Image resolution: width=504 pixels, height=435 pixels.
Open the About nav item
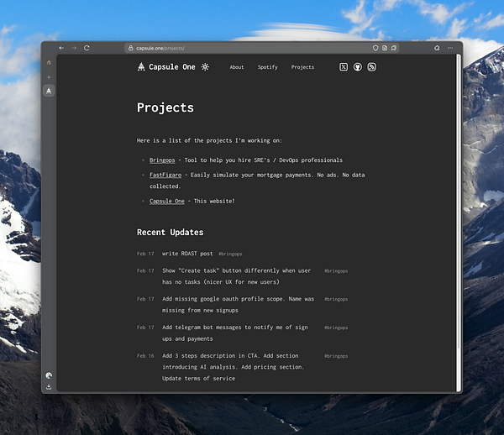point(237,67)
